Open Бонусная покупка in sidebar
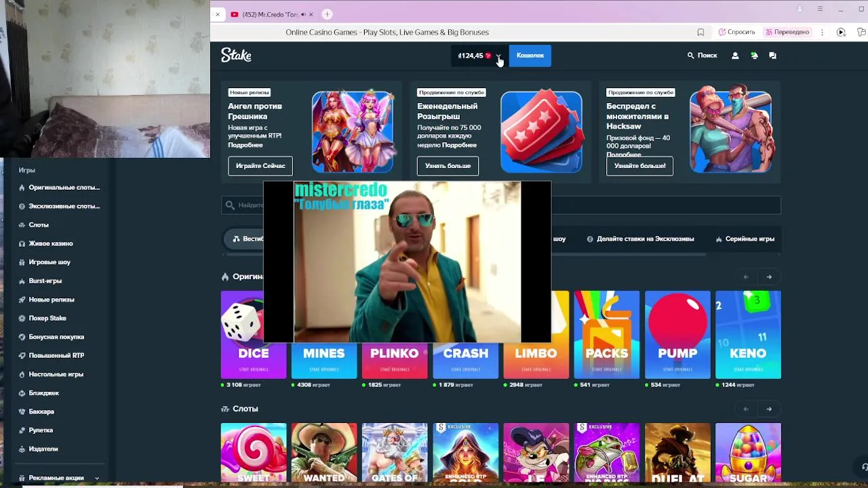This screenshot has width=868, height=488. coord(51,337)
